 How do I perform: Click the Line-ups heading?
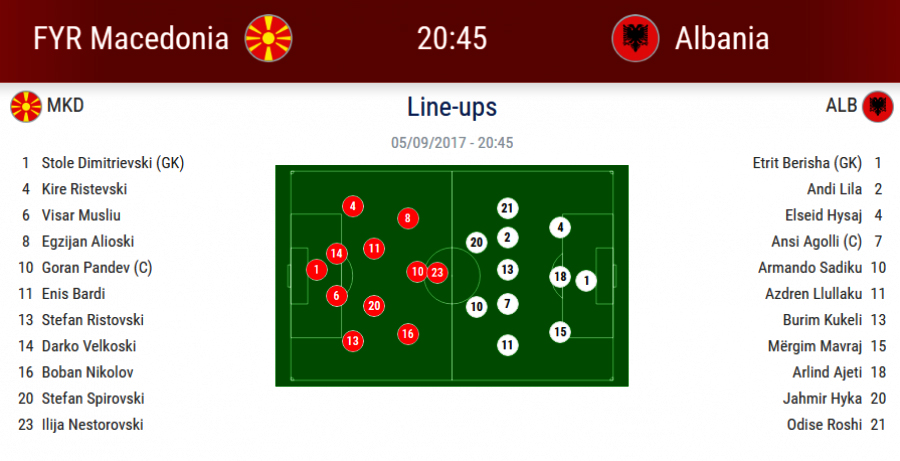click(452, 107)
